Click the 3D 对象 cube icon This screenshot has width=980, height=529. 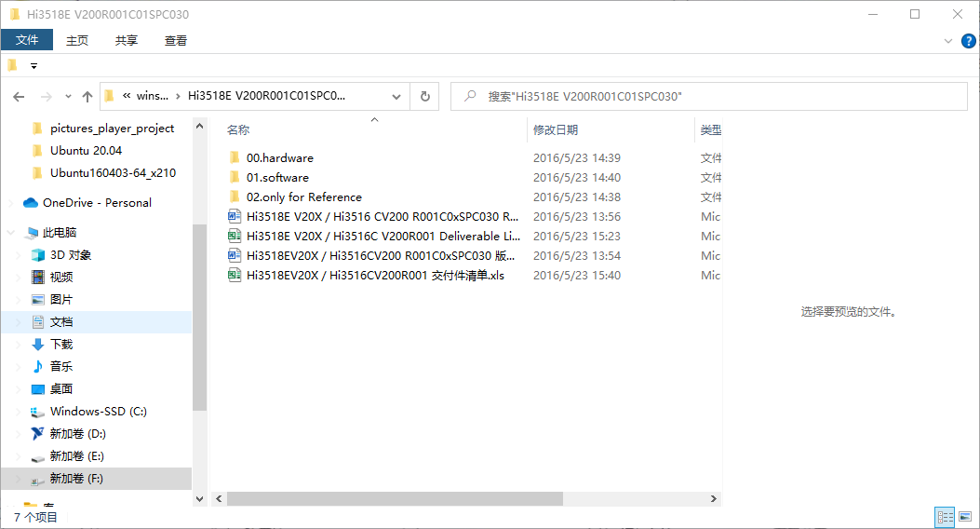pos(38,255)
